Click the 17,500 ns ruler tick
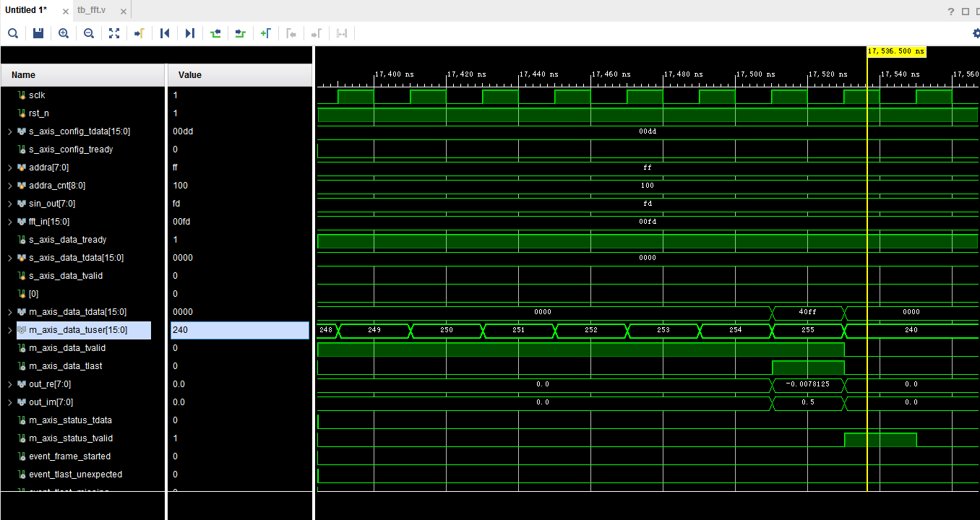Screen dimensions: 980x520 [x=755, y=74]
